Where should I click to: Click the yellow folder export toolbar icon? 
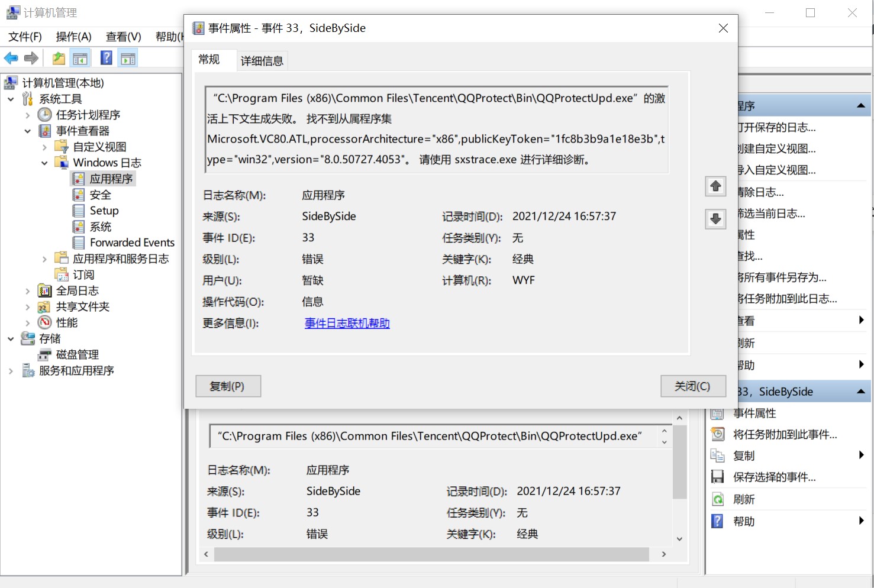[58, 57]
